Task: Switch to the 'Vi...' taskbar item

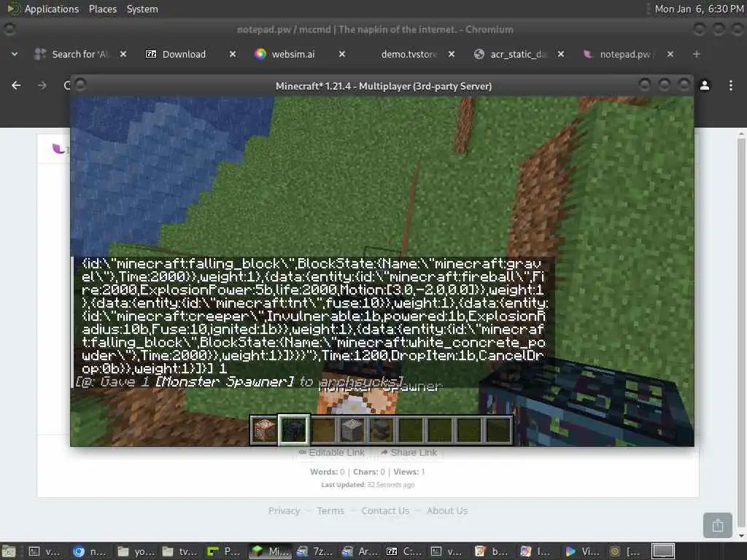Action: (581, 551)
